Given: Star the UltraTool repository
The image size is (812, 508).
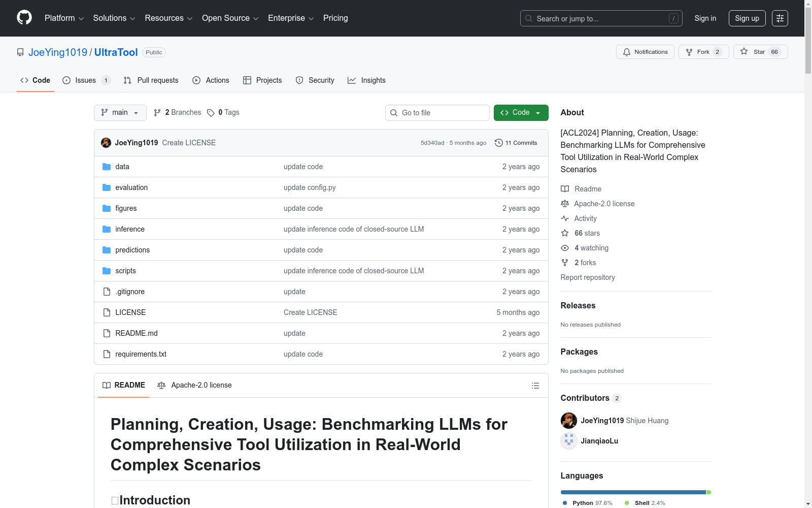Looking at the screenshot, I should click(760, 52).
